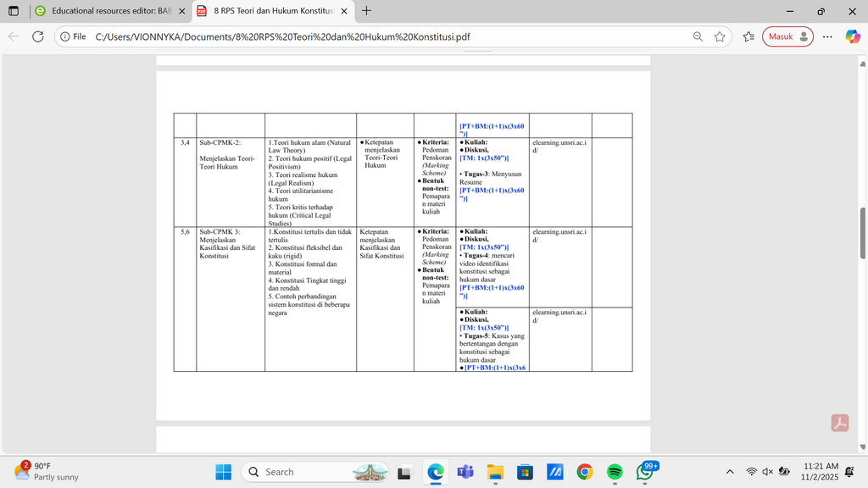Open the Wi-Fi network status icon
868x488 pixels.
pos(751,472)
